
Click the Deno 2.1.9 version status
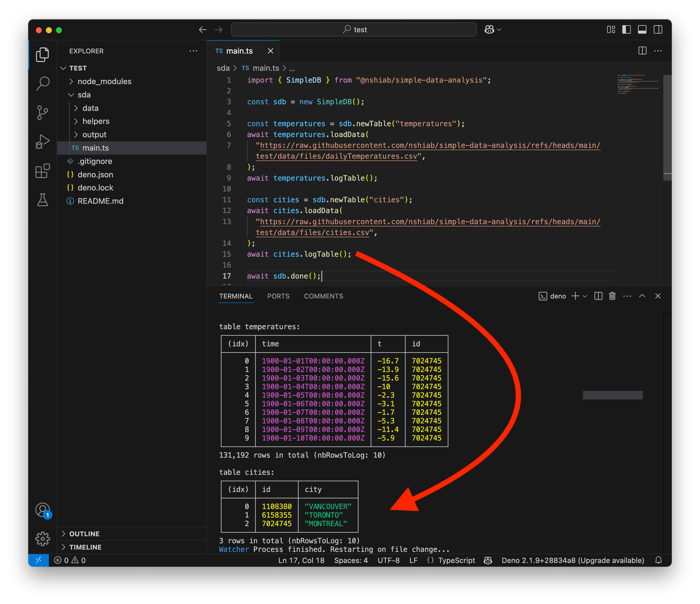click(573, 560)
